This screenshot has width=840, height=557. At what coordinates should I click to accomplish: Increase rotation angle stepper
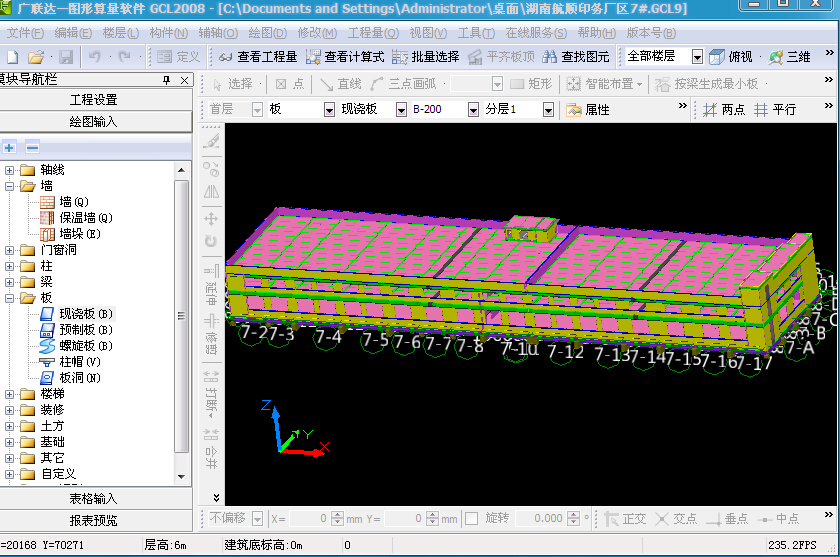(574, 515)
